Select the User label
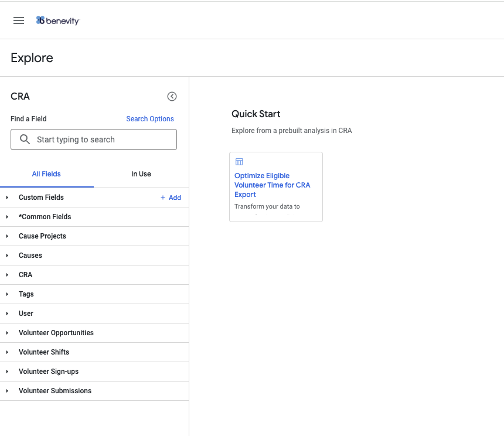 click(26, 314)
